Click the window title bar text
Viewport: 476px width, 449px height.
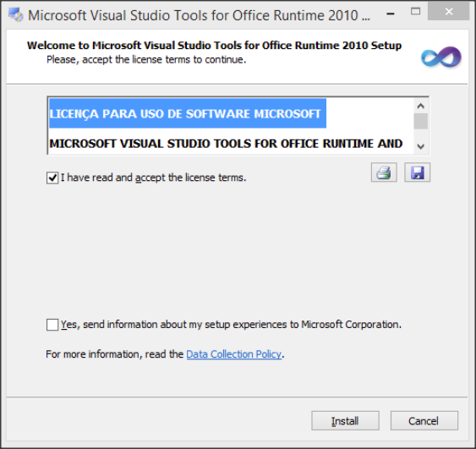(x=199, y=15)
